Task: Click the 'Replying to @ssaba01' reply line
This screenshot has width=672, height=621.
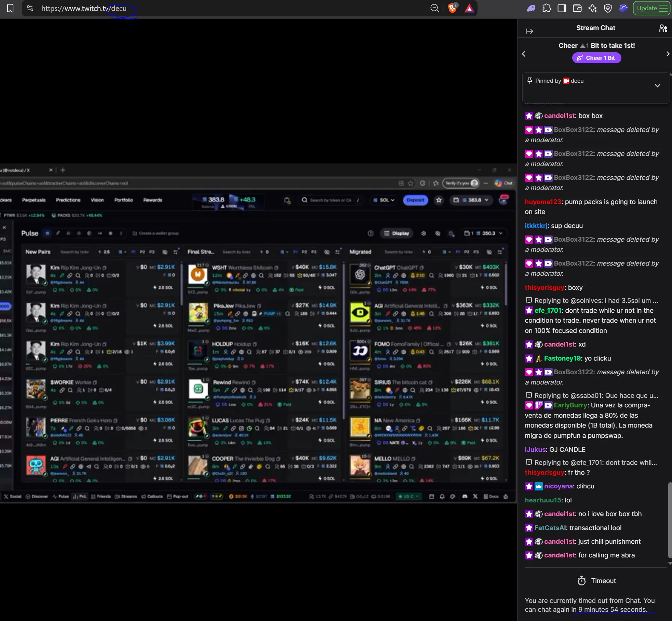Action: click(592, 395)
